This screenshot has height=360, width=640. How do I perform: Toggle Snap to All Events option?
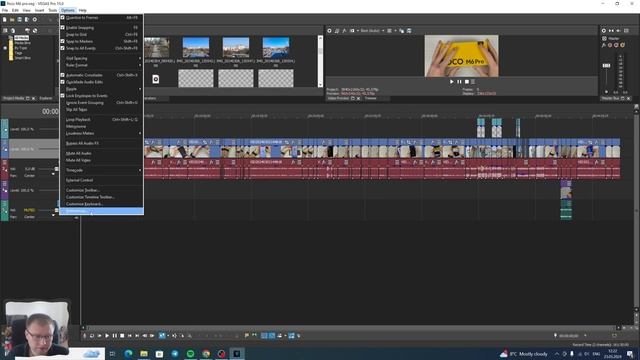101,48
